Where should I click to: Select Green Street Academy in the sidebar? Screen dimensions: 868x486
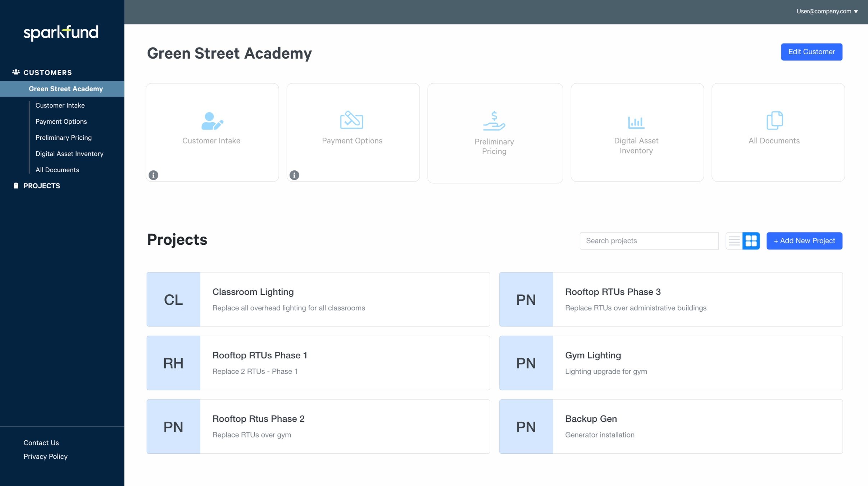tap(66, 89)
